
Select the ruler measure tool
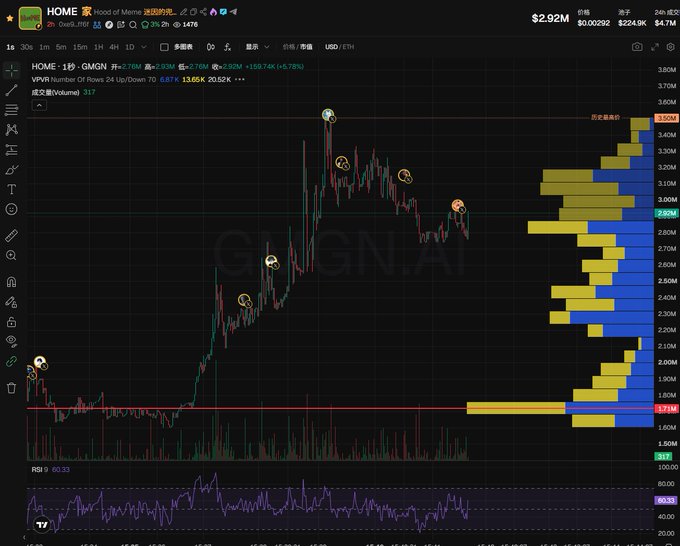pos(12,235)
